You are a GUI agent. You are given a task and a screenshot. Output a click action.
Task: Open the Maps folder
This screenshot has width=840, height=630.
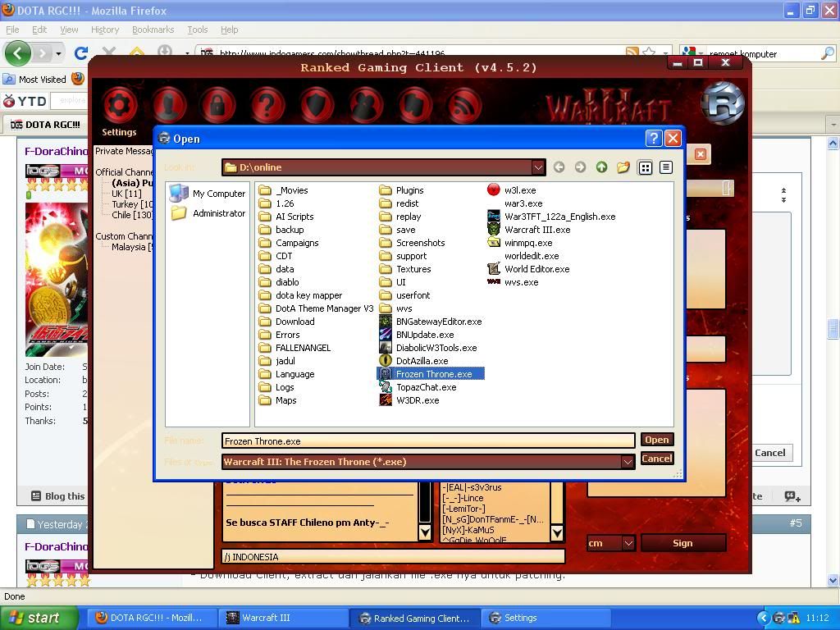[x=277, y=400]
